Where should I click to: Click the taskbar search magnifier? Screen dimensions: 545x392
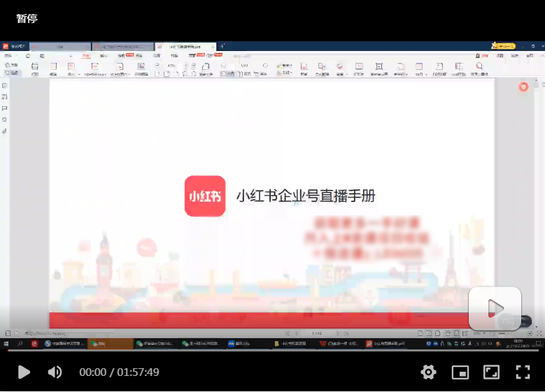(x=20, y=344)
